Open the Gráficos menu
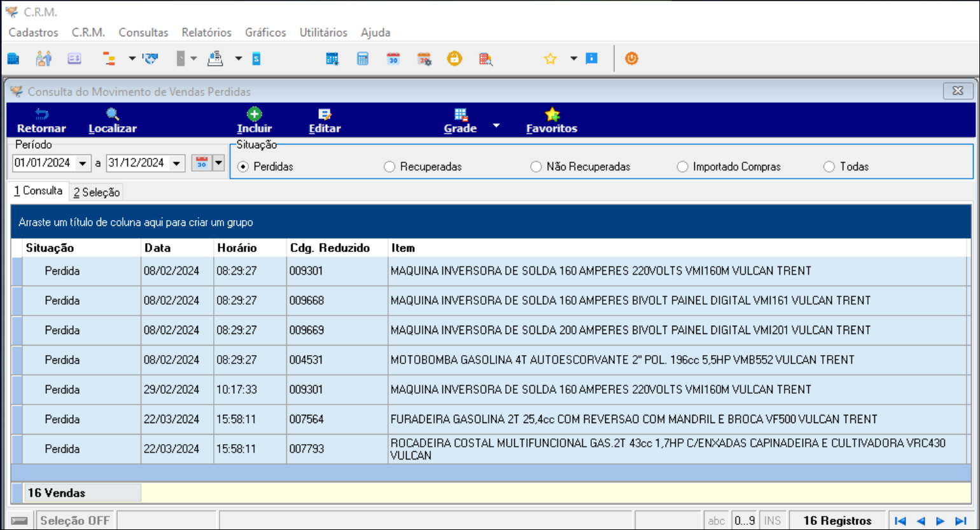Screen dimensions: 980x530 pyautogui.click(x=265, y=32)
